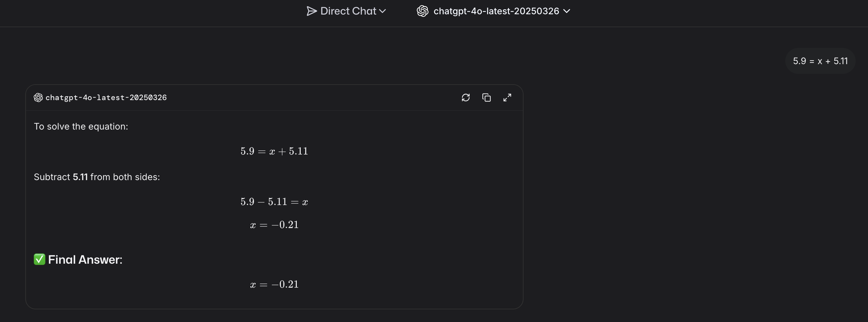Click the OpenAI logo in top header
The image size is (868, 322).
(x=422, y=11)
